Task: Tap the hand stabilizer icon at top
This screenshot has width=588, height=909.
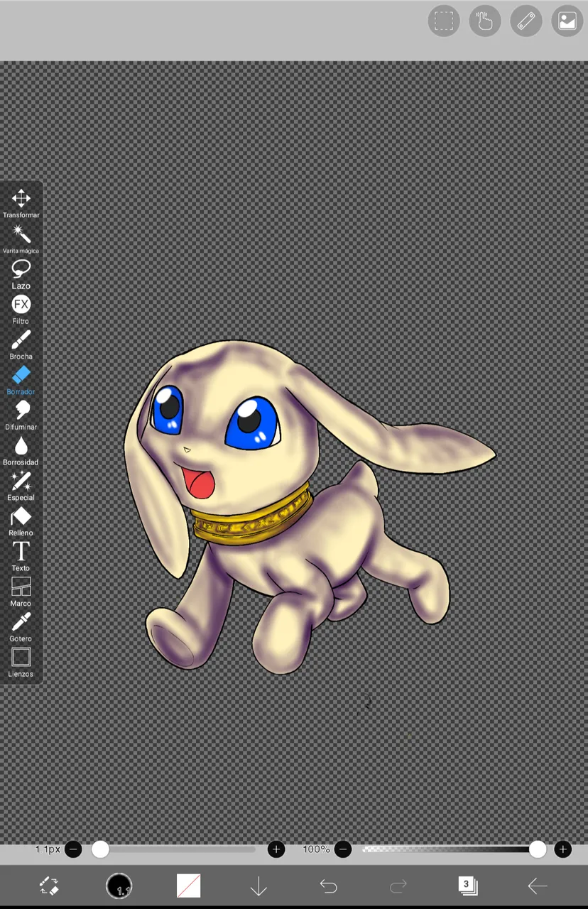Action: 485,21
